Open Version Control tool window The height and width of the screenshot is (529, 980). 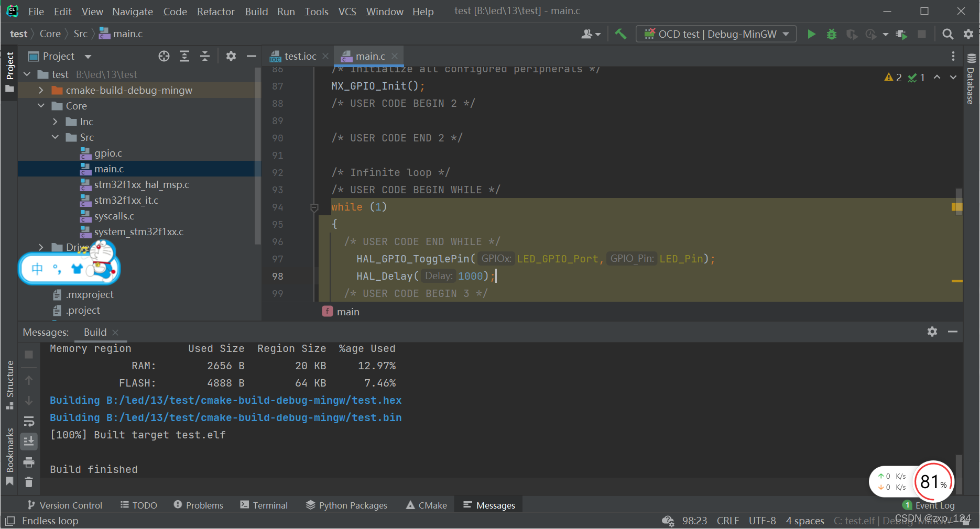pyautogui.click(x=65, y=505)
